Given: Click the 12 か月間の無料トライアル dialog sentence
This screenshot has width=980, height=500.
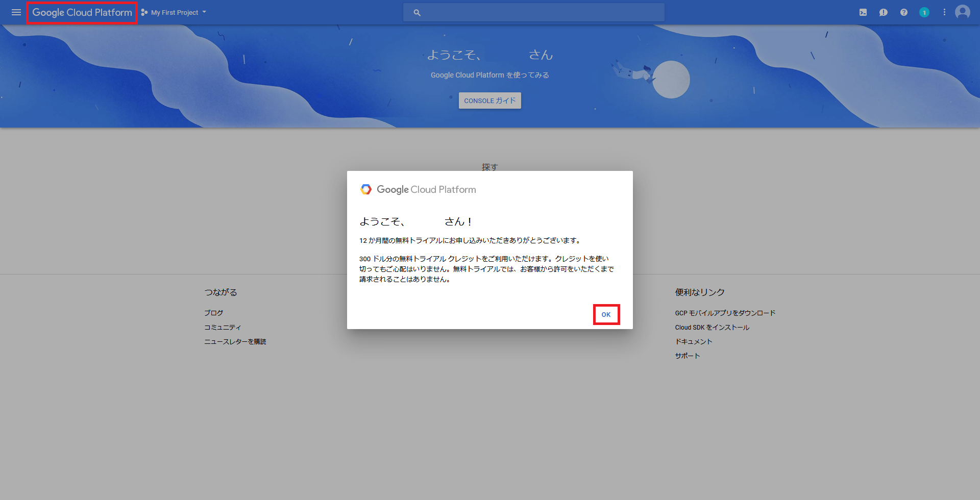Looking at the screenshot, I should point(470,240).
